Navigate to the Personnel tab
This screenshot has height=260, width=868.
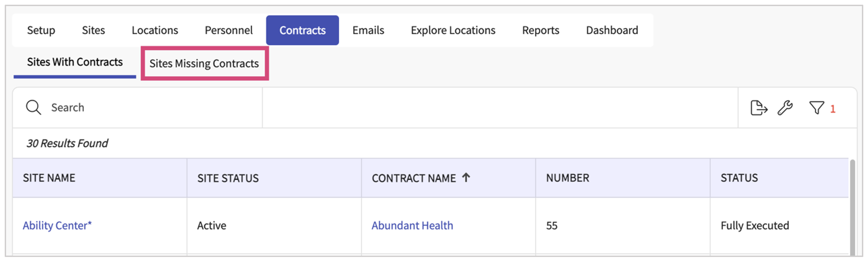point(228,30)
